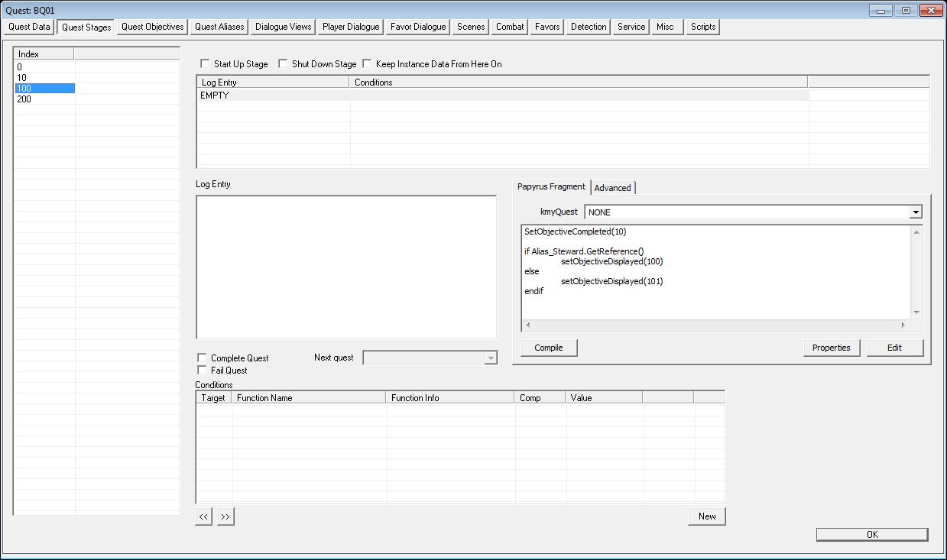Check Keep Instance Data From Here On
The width and height of the screenshot is (947, 560).
tap(368, 64)
